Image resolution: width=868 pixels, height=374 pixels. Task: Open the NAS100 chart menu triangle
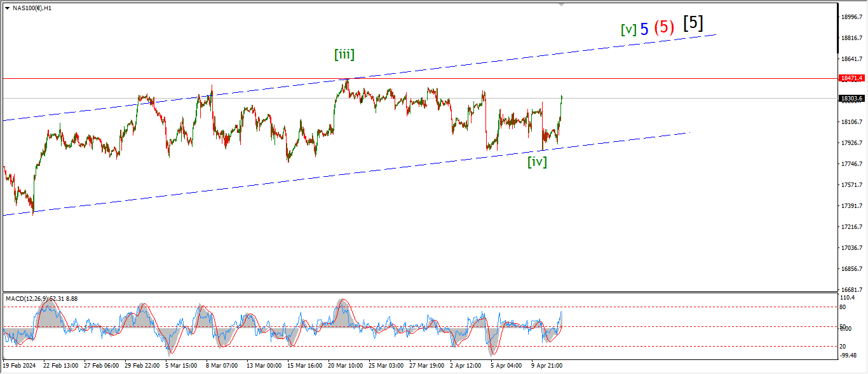click(6, 8)
